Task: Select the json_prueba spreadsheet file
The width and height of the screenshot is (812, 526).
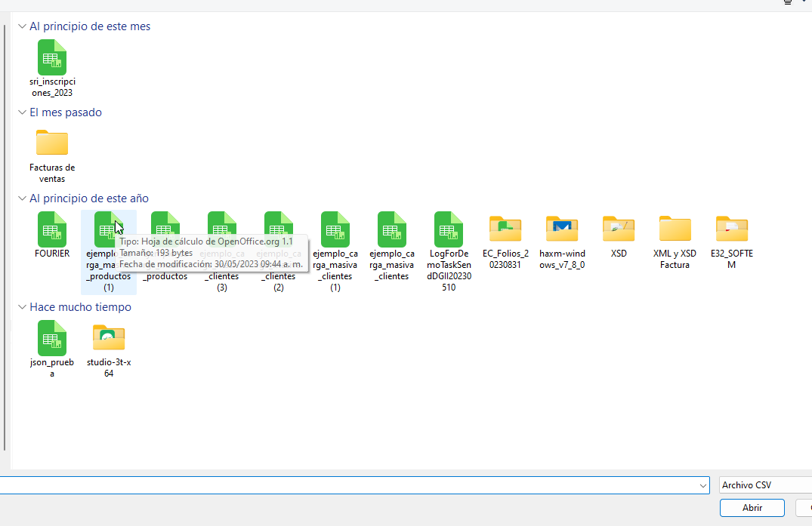Action: click(52, 338)
